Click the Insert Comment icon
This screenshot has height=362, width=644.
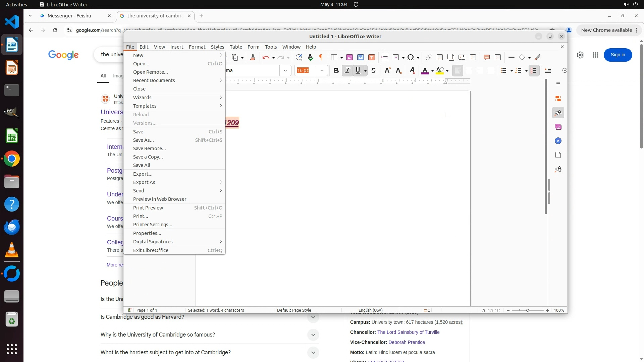pos(487,57)
